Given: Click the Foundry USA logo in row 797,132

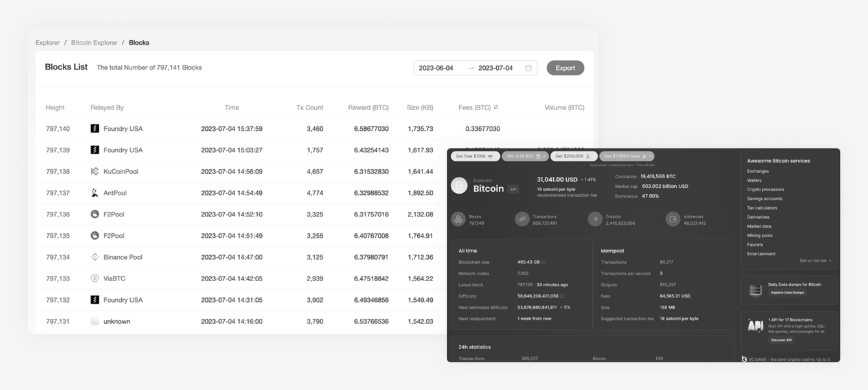Looking at the screenshot, I should (95, 300).
